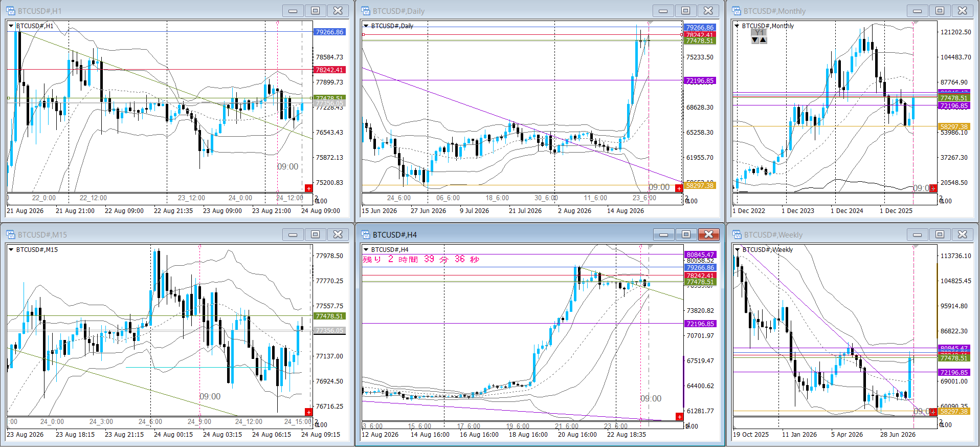The height and width of the screenshot is (447, 980).
Task: Click the 09:00 time marker in the M15 chart
Action: coord(210,396)
